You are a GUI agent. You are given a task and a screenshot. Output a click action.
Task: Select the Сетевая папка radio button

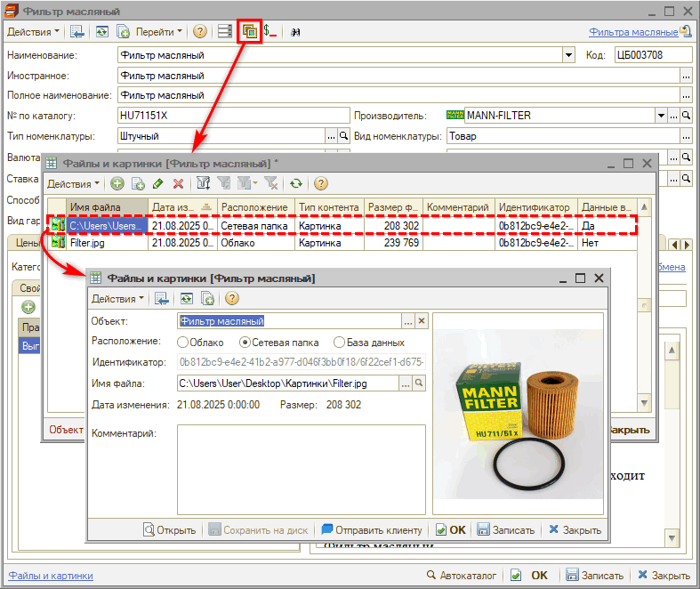[x=245, y=342]
